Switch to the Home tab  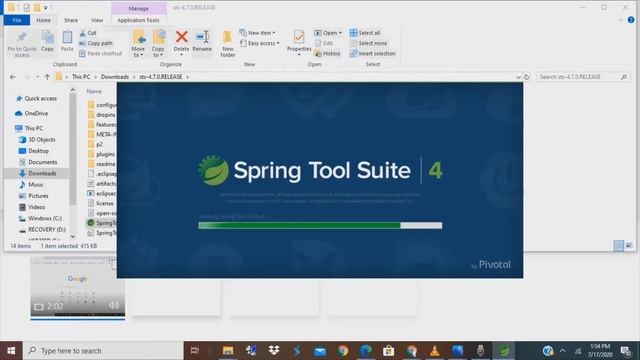(44, 20)
